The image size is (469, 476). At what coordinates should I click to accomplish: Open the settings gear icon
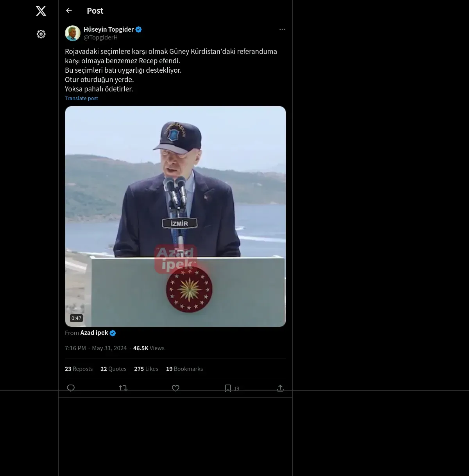[41, 34]
